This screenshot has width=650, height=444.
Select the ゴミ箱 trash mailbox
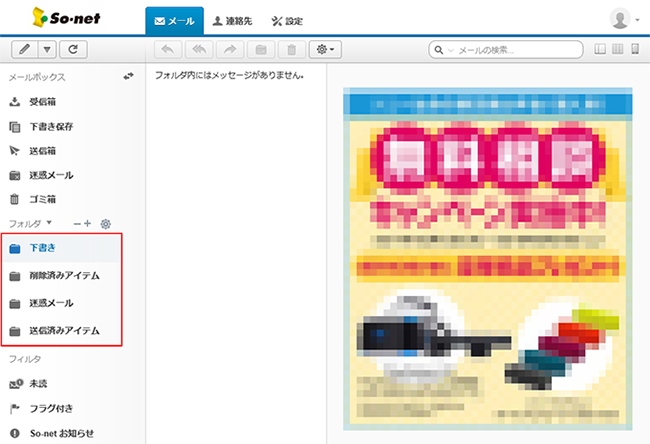(x=42, y=199)
